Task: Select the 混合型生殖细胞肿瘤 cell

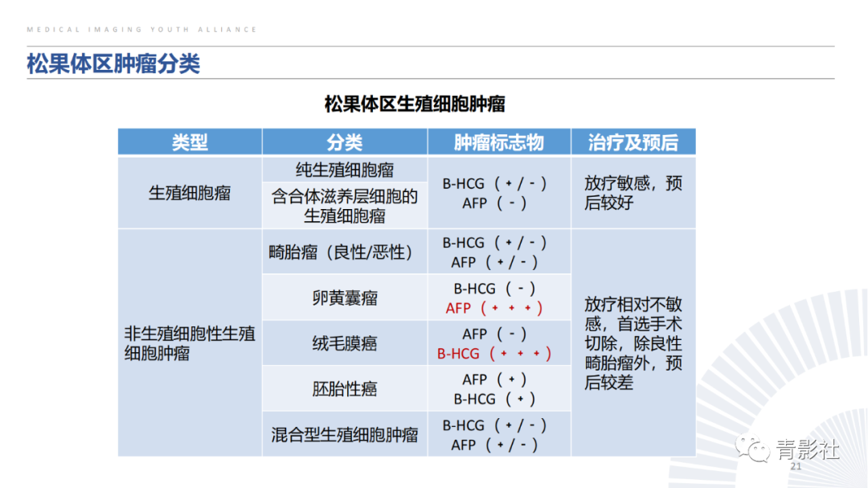Action: point(344,434)
